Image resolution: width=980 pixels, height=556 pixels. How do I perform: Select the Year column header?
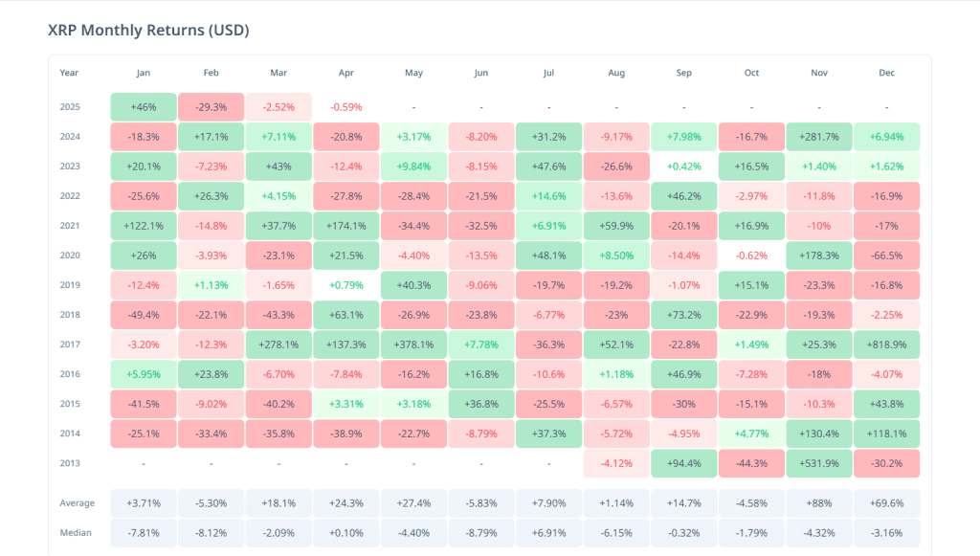point(69,73)
